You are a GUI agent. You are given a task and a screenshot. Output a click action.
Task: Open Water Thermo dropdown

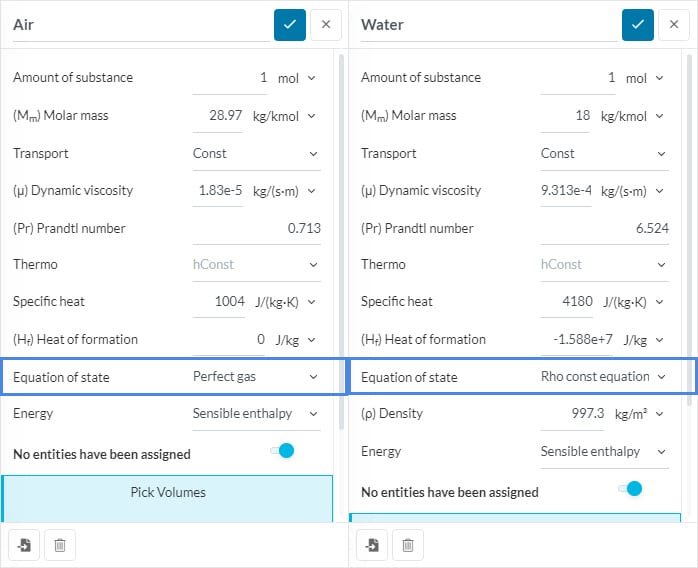tap(603, 265)
